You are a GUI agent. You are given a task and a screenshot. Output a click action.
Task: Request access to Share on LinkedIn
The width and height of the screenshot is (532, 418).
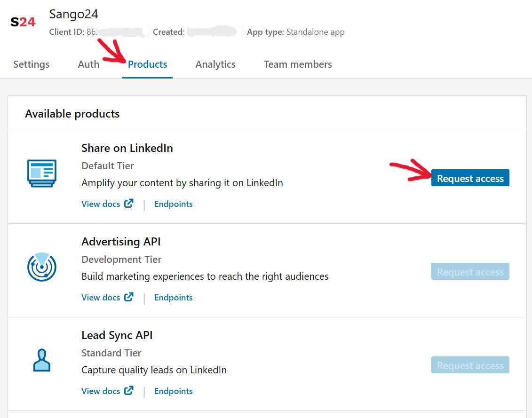470,178
